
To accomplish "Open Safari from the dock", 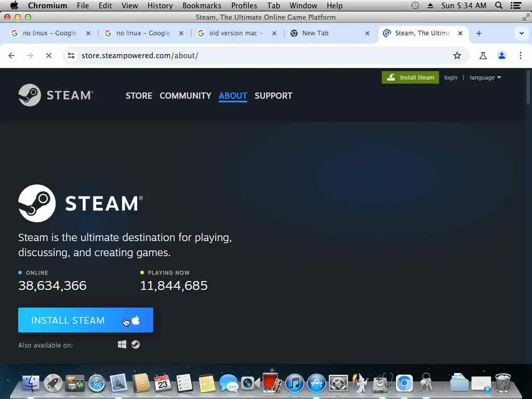I will click(x=97, y=383).
